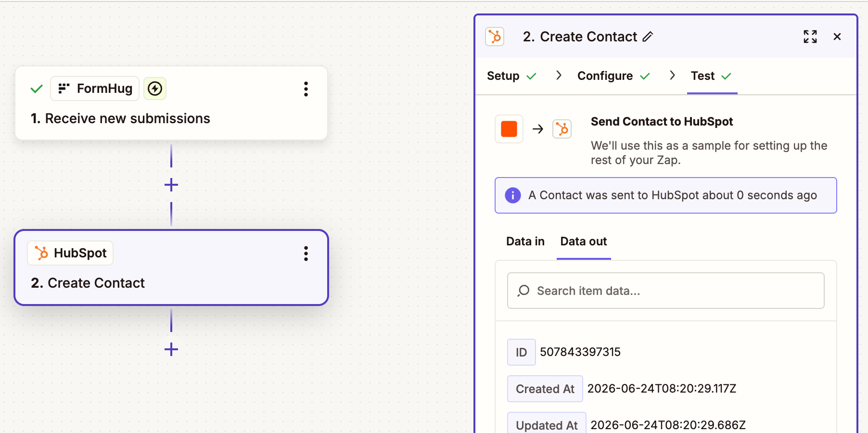Click the chevron between Configure and Test
The height and width of the screenshot is (433, 868).
pyautogui.click(x=672, y=76)
